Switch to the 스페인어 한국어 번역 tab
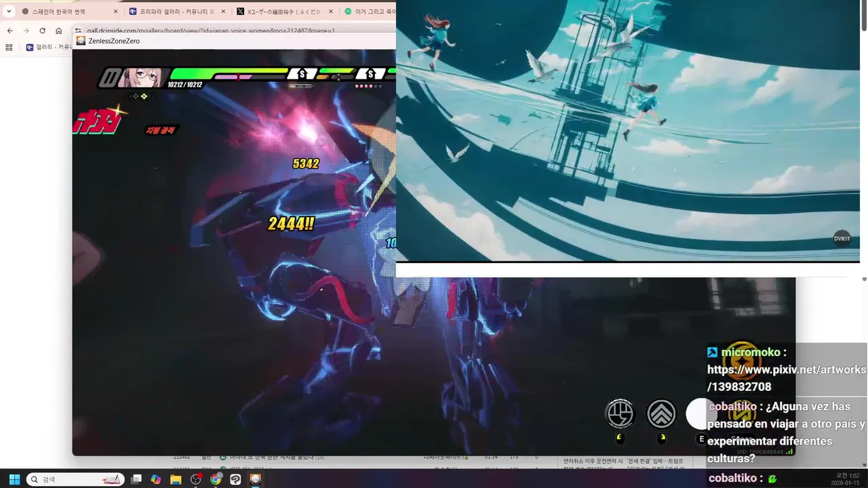 [x=70, y=12]
